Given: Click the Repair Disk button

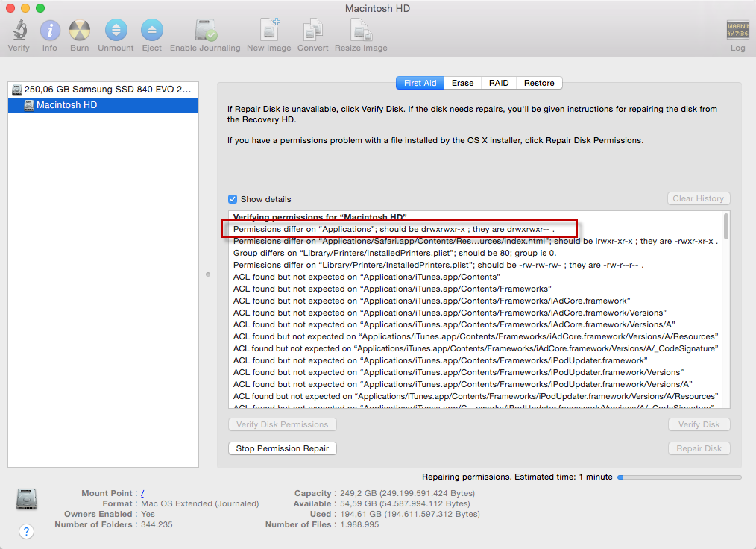Looking at the screenshot, I should tap(699, 448).
